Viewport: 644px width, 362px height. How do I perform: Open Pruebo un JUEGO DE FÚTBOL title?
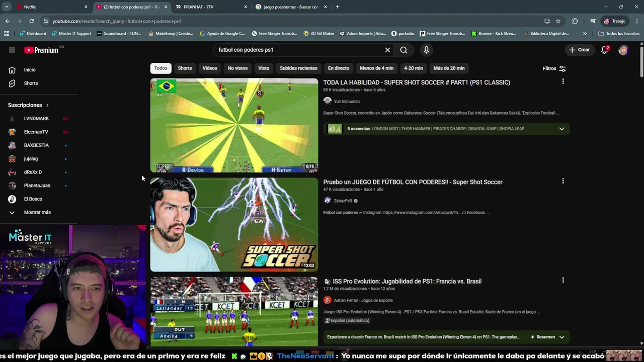coord(413,182)
